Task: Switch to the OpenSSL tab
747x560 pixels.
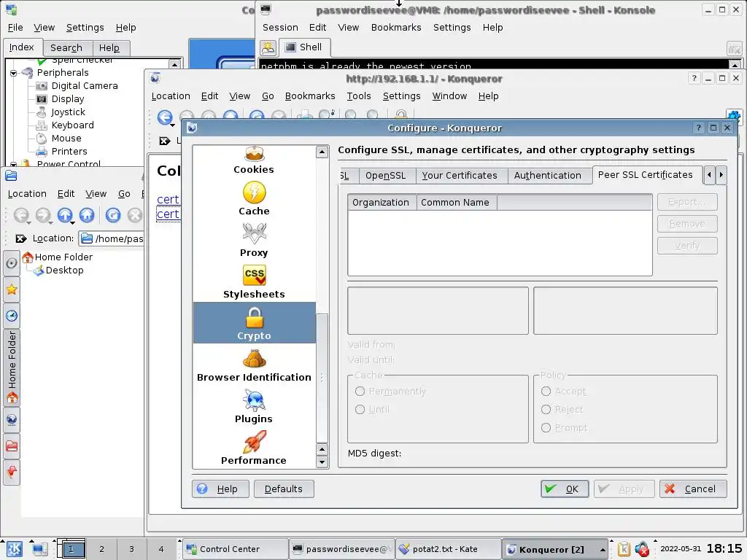Action: click(x=385, y=175)
